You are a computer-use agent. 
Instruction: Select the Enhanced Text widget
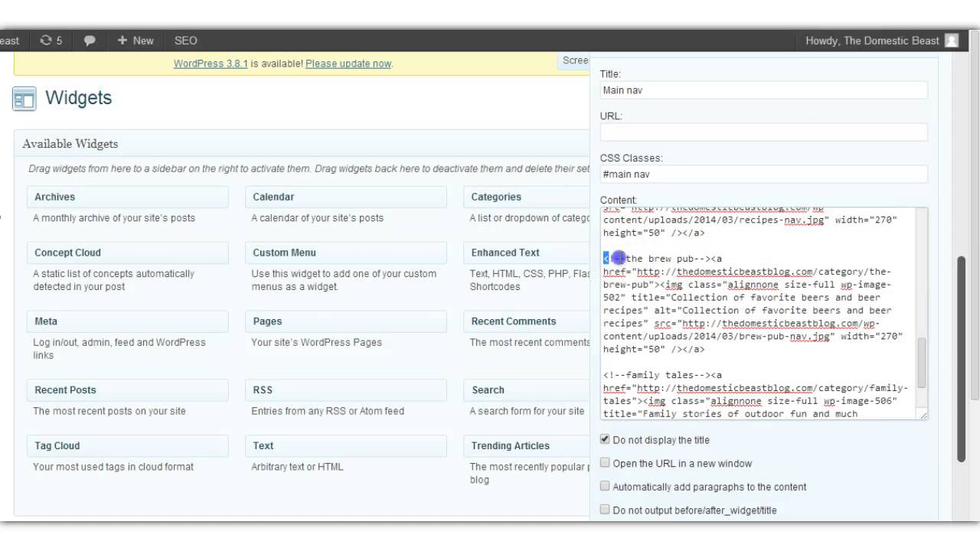click(x=527, y=253)
